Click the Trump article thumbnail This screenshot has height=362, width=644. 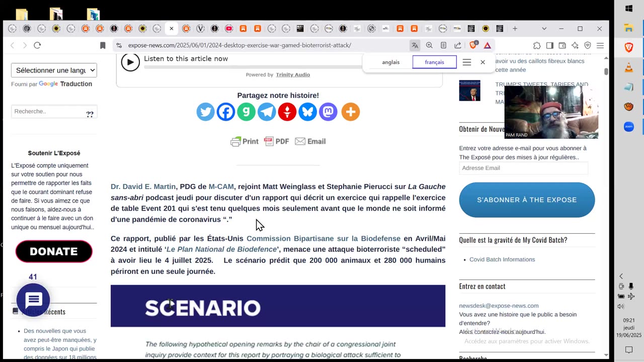[x=469, y=90]
